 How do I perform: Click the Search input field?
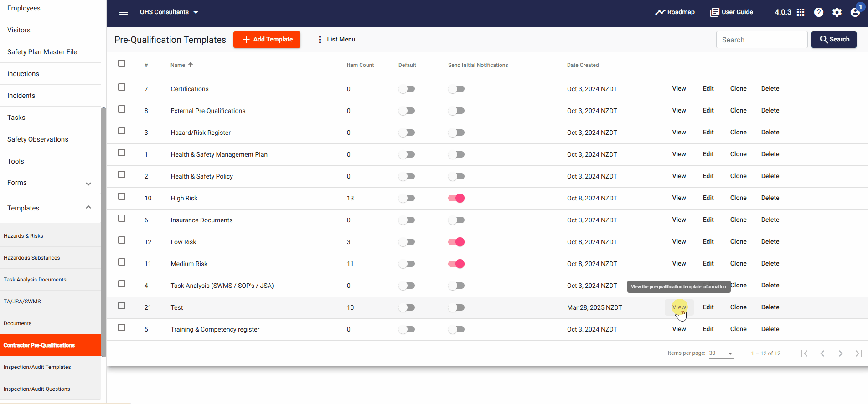[x=762, y=40]
